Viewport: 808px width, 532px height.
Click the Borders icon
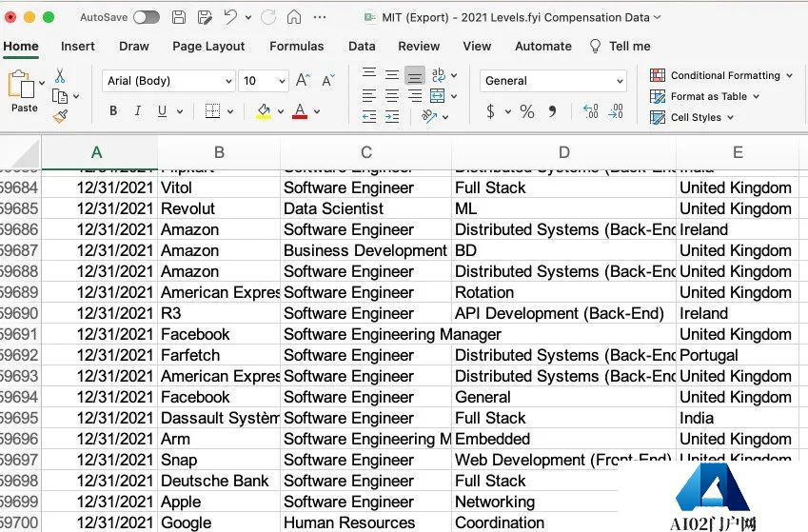click(x=213, y=110)
